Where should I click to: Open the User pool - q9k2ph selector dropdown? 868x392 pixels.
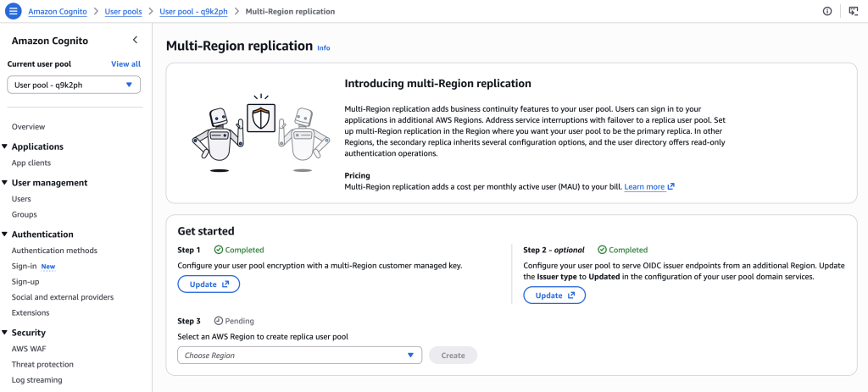tap(74, 85)
